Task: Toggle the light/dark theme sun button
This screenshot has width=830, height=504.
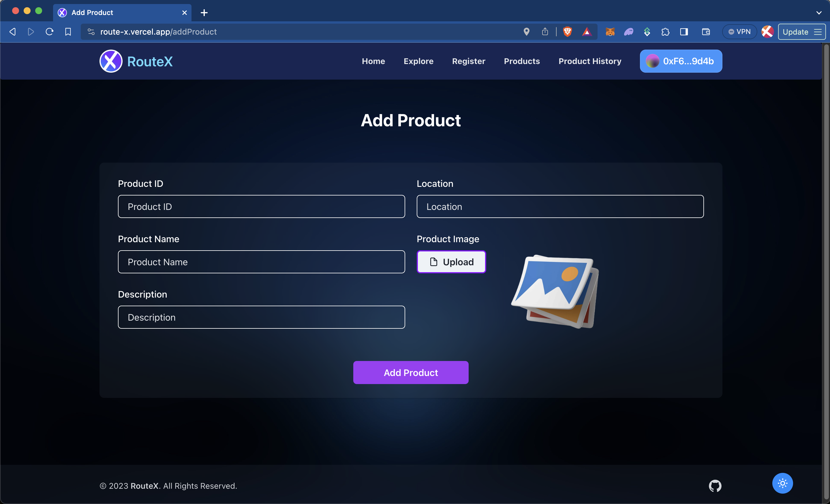Action: pos(782,483)
